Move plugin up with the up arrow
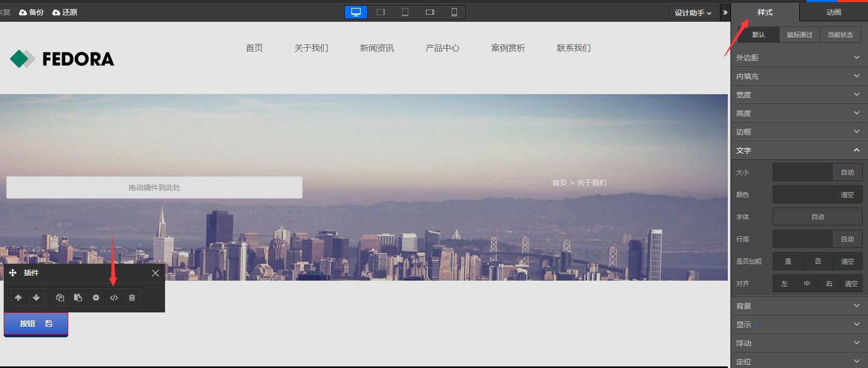This screenshot has width=868, height=368. [18, 298]
